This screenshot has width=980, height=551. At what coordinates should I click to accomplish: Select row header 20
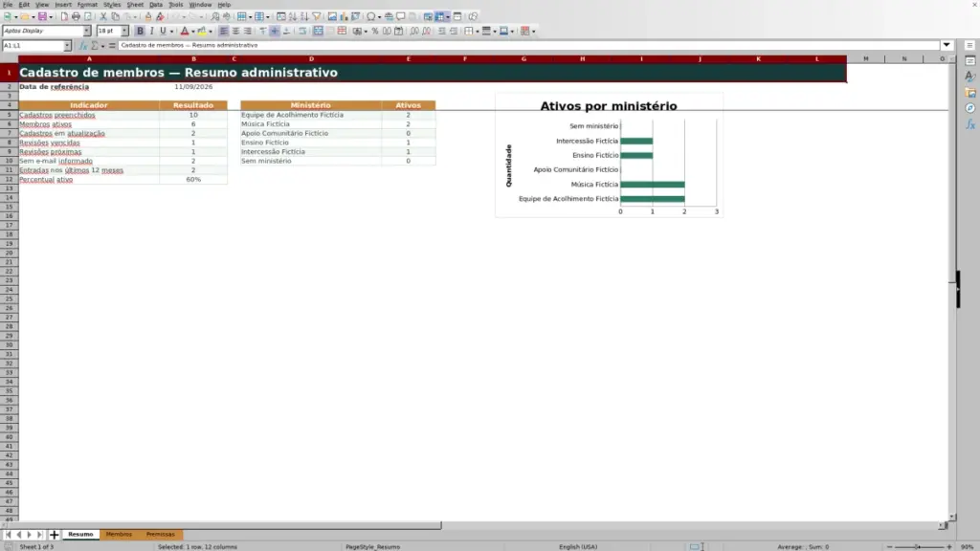(10, 253)
